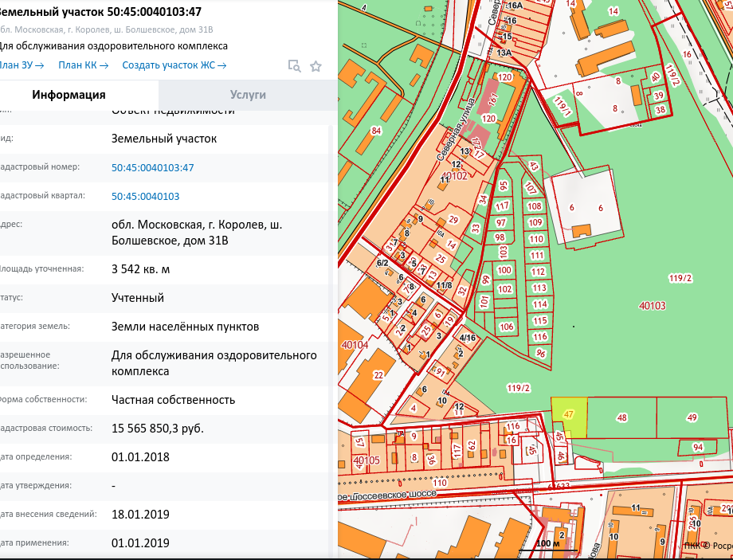Viewport: 733px width, 560px height.
Task: Click parcel 94 on the map
Action: (x=698, y=447)
